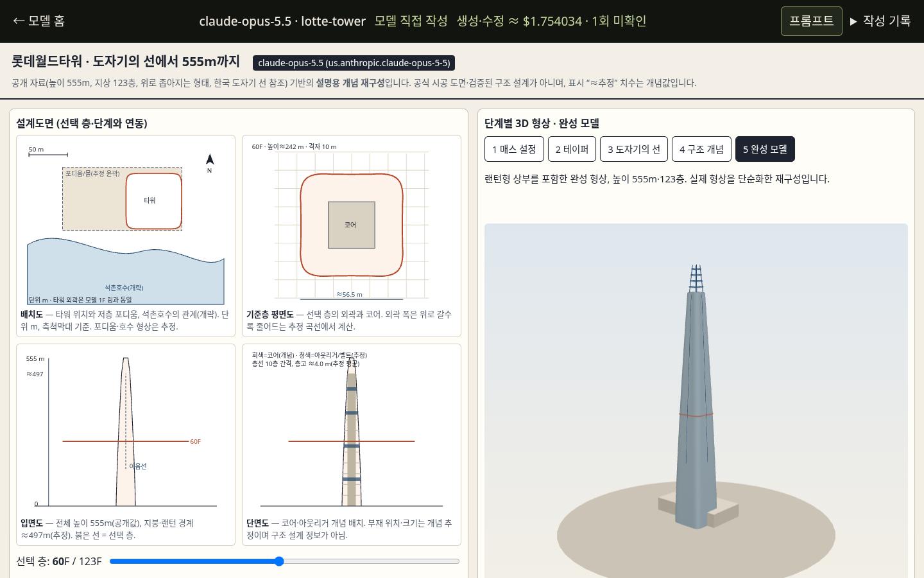Screen dimensions: 924x578
Task: Go back via the 모델 홈 link
Action: tap(38, 21)
